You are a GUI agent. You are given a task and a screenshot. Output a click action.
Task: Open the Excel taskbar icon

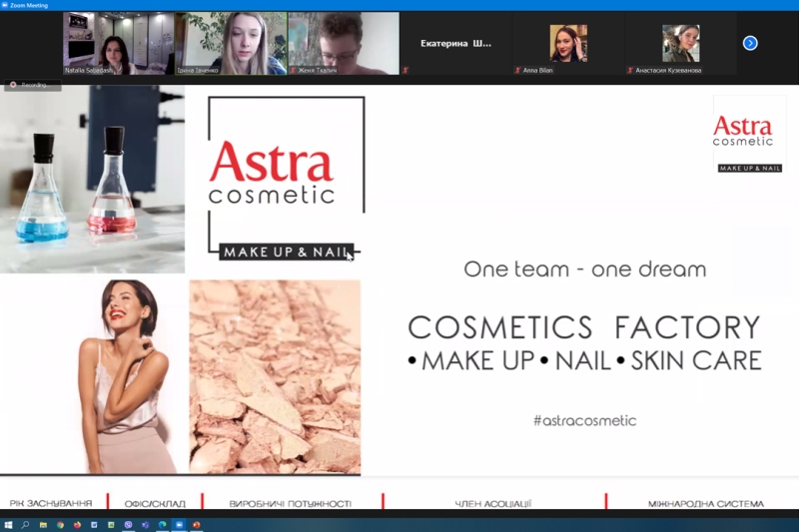pos(111,525)
